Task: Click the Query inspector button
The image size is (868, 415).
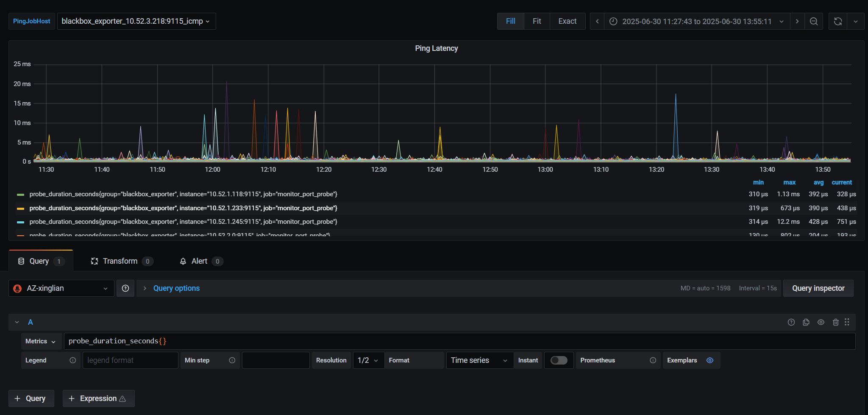Action: pyautogui.click(x=818, y=288)
